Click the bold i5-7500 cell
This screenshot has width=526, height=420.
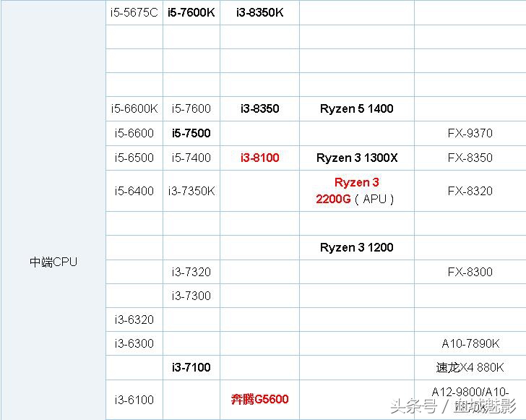pos(191,133)
